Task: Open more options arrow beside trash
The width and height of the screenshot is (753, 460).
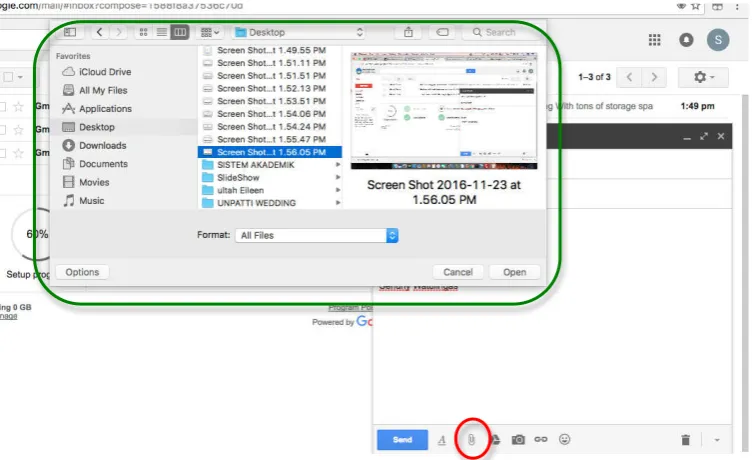Action: pos(717,440)
